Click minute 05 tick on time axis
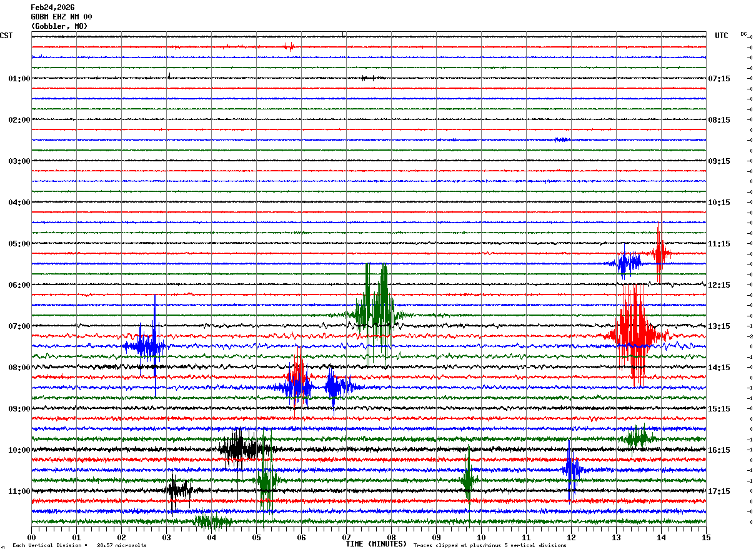Viewport: 756px width, 554px height. click(256, 537)
